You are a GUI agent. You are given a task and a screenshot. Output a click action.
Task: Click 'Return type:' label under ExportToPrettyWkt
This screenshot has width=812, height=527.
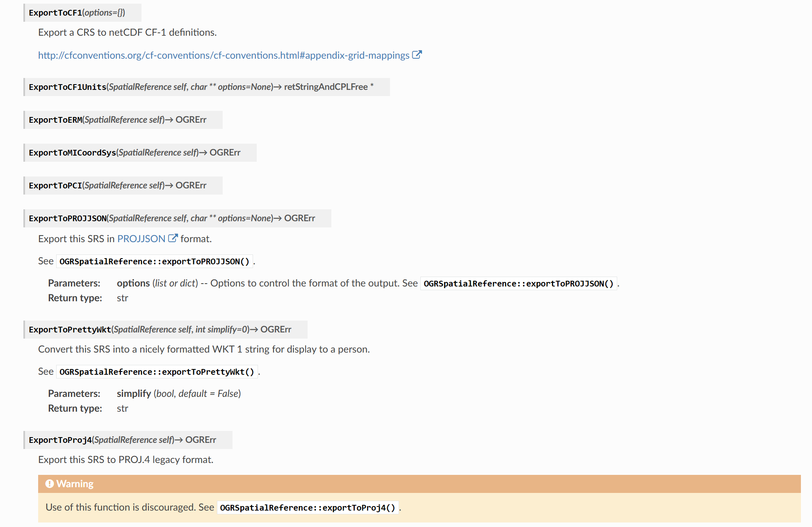click(x=75, y=408)
